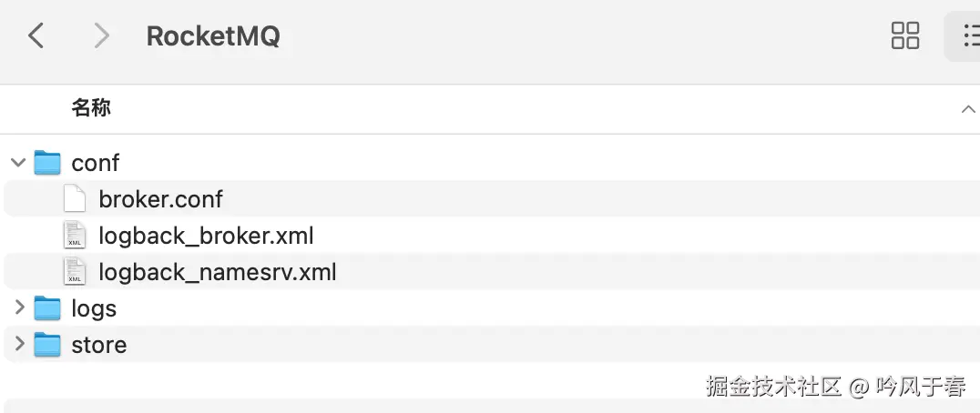
Task: Expand the logs folder
Action: tap(18, 308)
